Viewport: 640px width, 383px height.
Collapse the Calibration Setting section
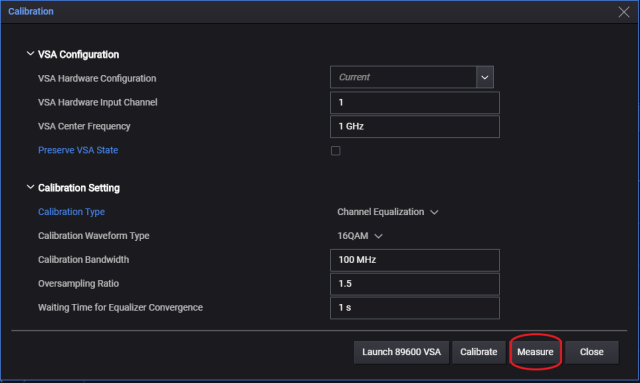tap(30, 187)
